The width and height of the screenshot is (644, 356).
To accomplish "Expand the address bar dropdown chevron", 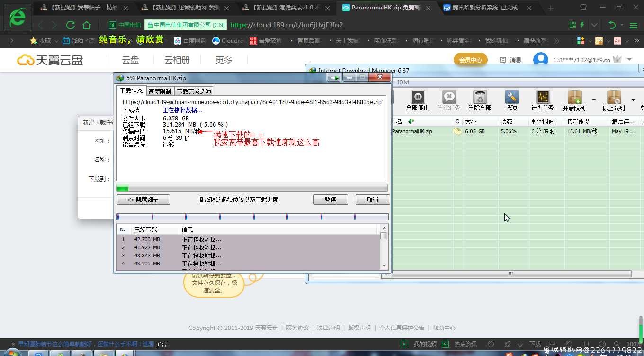I will point(594,25).
